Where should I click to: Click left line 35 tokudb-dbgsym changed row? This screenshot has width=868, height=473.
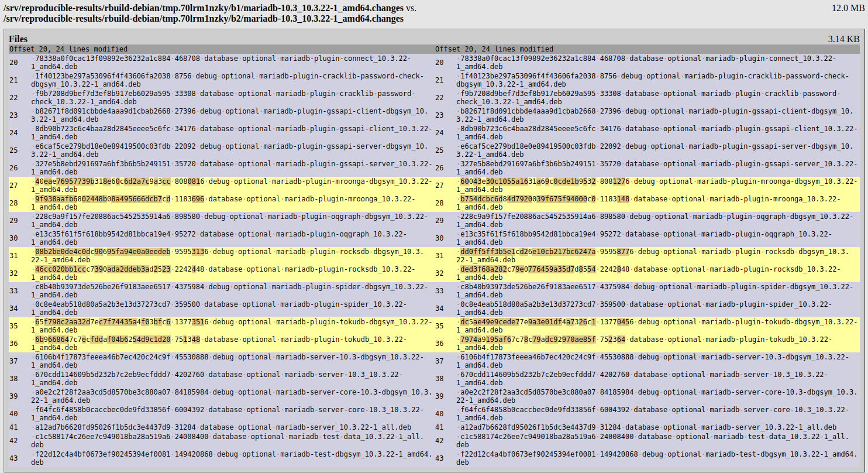click(232, 326)
